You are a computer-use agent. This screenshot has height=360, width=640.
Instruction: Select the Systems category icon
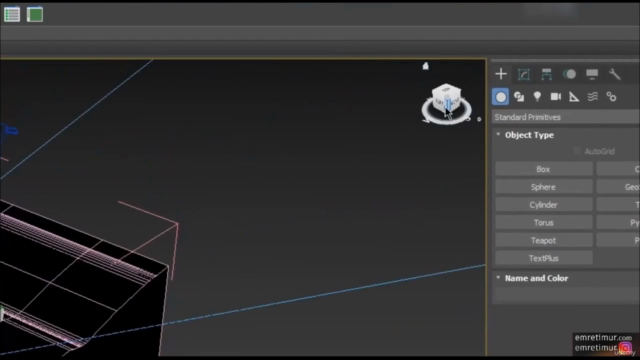tap(611, 97)
